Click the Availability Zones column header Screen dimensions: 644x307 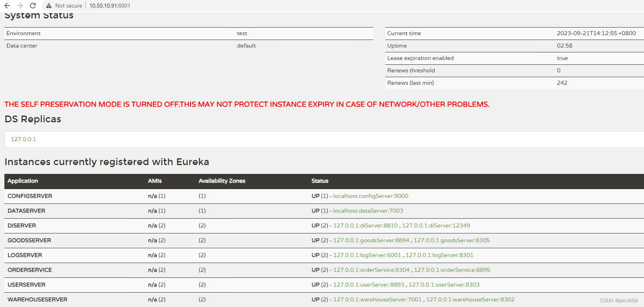[x=222, y=181]
